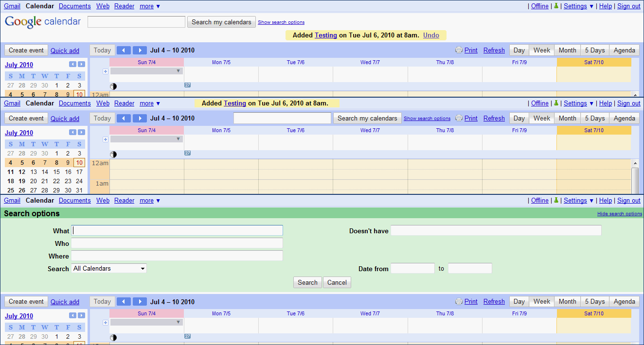The height and width of the screenshot is (345, 644).
Task: Switch to 5 Days view beside the 'Show search options' toolbar
Action: pos(595,118)
